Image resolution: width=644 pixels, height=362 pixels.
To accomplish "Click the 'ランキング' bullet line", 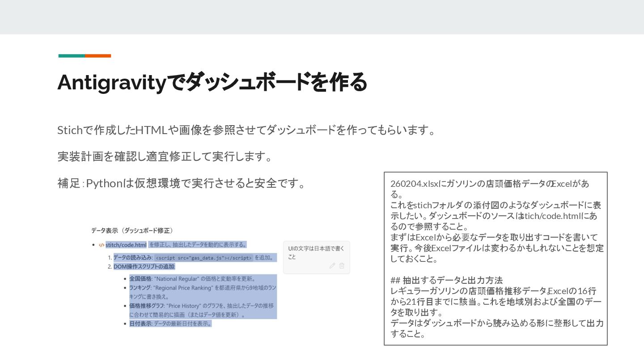I will [x=203, y=292].
